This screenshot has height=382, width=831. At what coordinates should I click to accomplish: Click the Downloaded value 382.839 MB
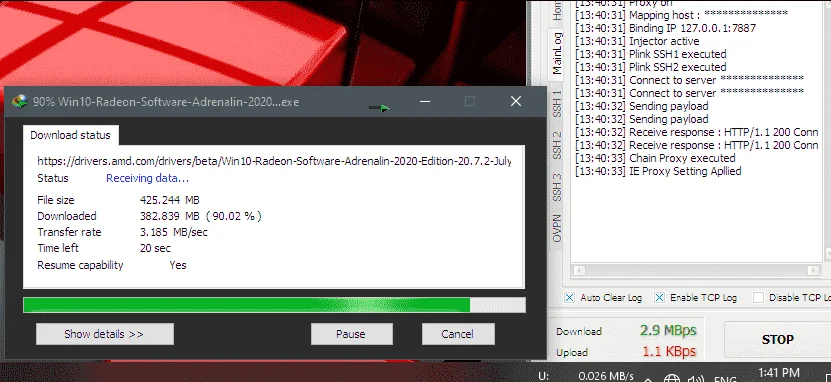pyautogui.click(x=170, y=216)
